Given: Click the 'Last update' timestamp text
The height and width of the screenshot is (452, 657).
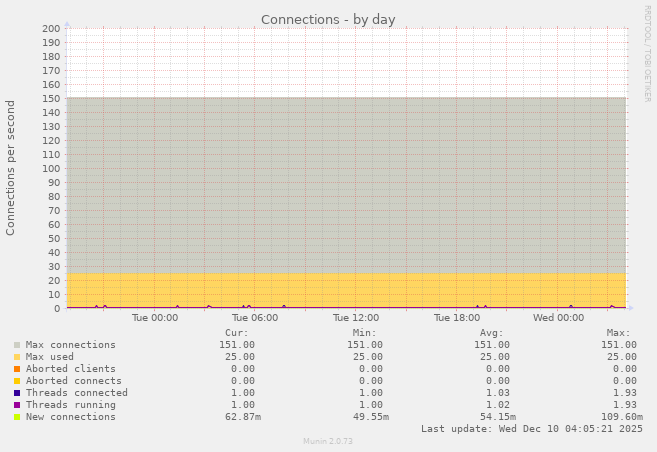Looking at the screenshot, I should point(532,429).
